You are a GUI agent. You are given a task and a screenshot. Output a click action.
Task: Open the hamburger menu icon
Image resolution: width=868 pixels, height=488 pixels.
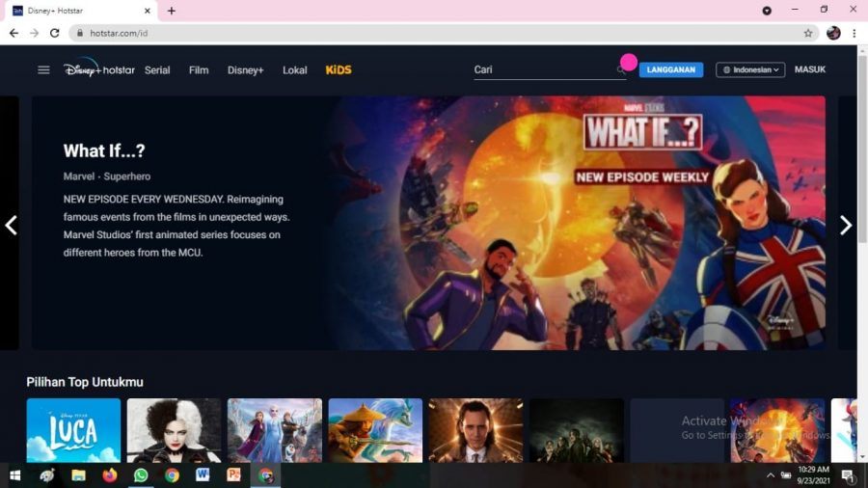(43, 69)
